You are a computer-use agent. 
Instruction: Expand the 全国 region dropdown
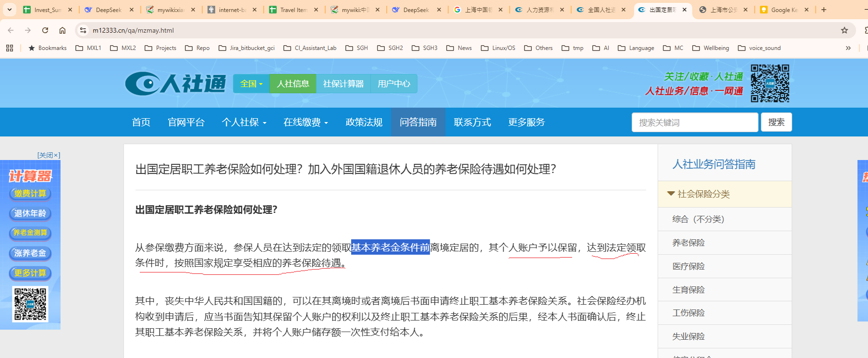[251, 84]
